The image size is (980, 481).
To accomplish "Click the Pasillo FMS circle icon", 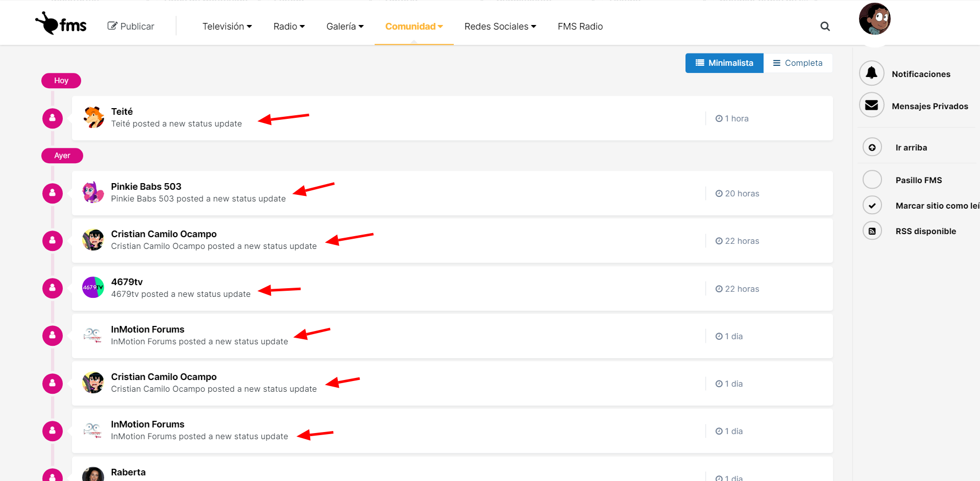I will (x=872, y=180).
